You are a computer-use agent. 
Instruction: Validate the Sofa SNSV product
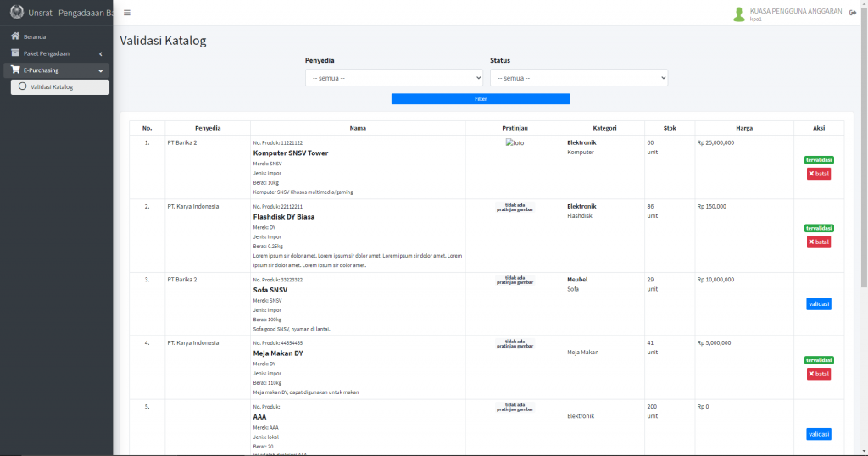tap(818, 304)
